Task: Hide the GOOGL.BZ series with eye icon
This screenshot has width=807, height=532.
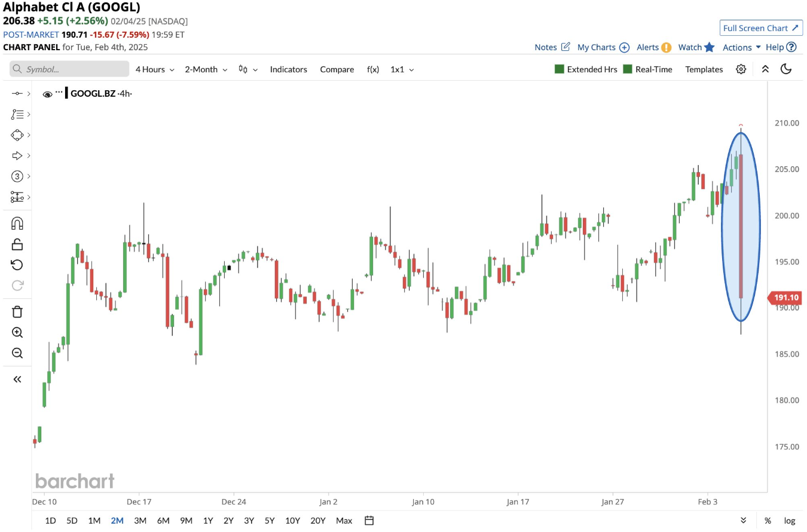Action: [48, 94]
